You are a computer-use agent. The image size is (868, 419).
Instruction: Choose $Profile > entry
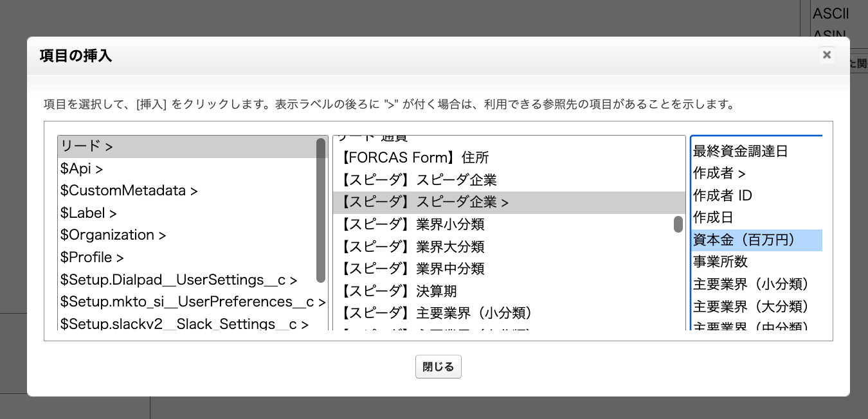(92, 257)
